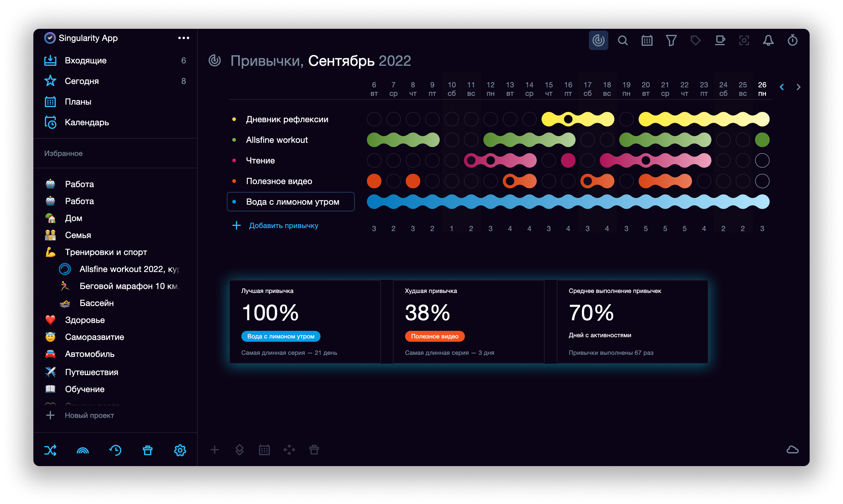This screenshot has width=843, height=504.
Task: Open the Саморазвитие project
Action: 116,337
